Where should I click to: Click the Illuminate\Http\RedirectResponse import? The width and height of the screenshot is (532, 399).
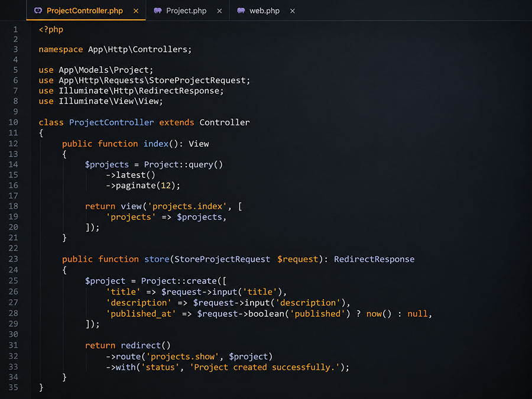coord(131,91)
